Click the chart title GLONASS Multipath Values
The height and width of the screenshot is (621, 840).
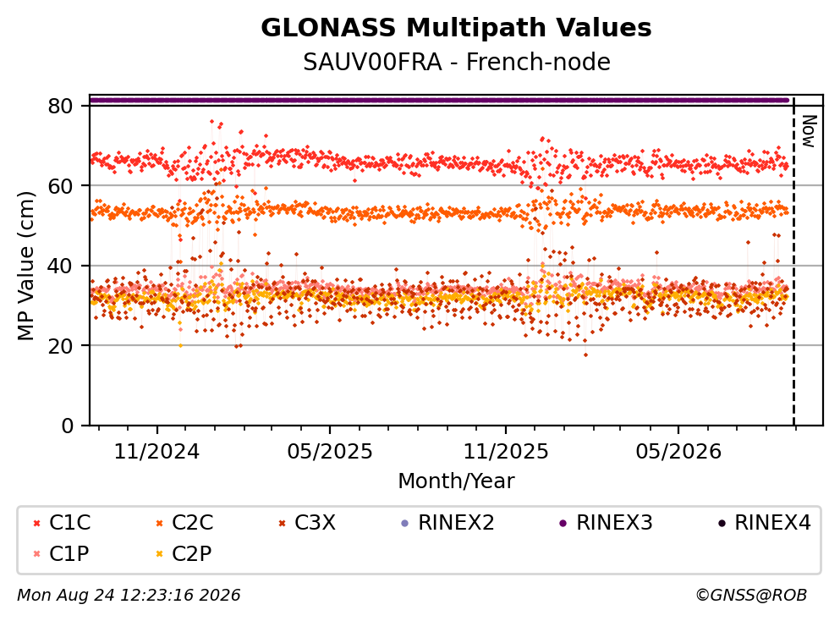(456, 28)
